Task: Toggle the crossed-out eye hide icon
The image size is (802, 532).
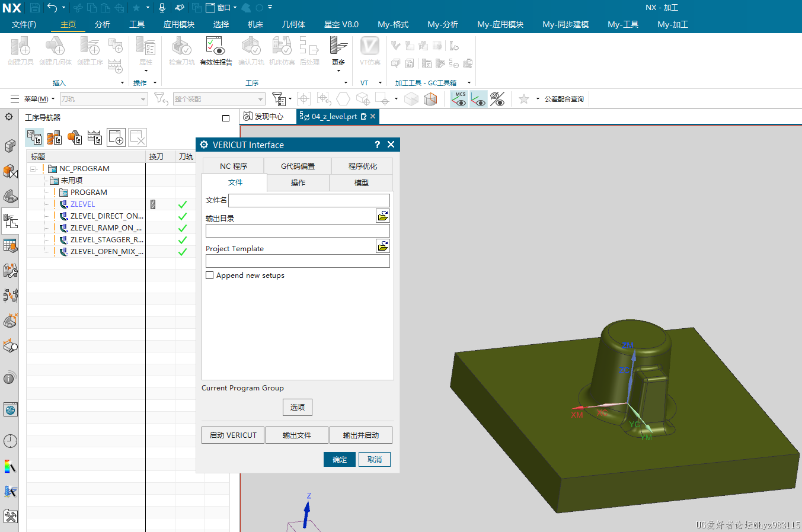Action: 497,99
